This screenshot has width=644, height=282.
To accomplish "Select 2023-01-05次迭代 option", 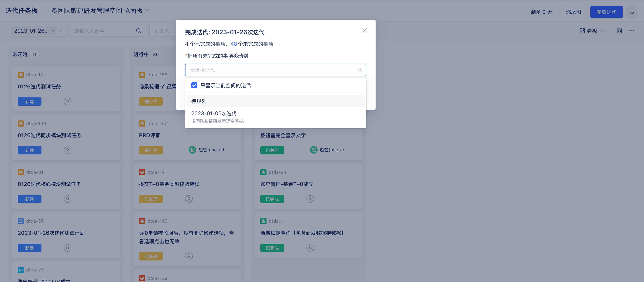I will [x=276, y=117].
